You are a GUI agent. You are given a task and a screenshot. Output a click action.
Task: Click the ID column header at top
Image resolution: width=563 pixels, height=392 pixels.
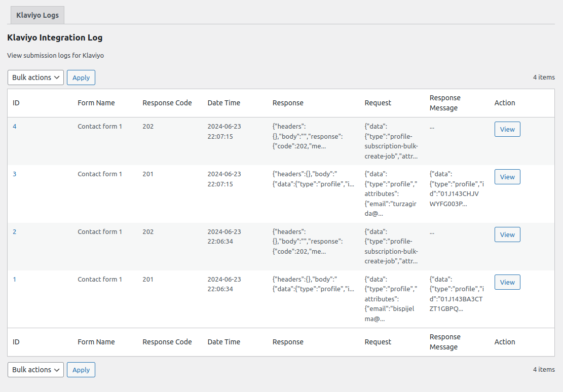click(x=16, y=103)
